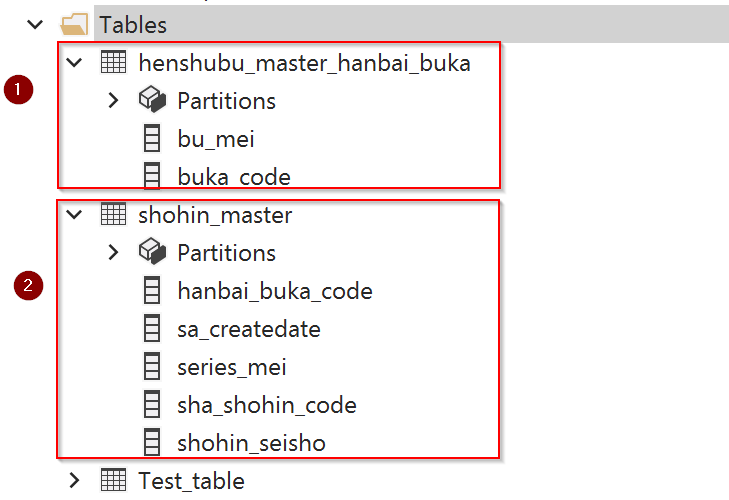The height and width of the screenshot is (500, 729).
Task: Expand Partitions under shohin_master
Action: [x=113, y=253]
